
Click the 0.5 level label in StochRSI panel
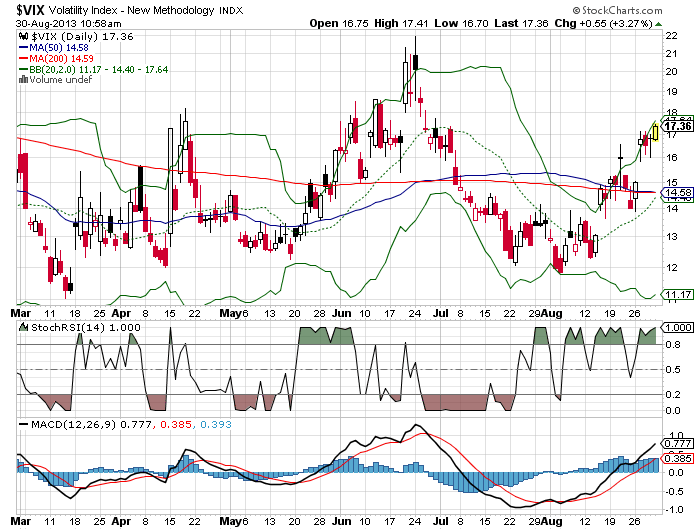[673, 370]
